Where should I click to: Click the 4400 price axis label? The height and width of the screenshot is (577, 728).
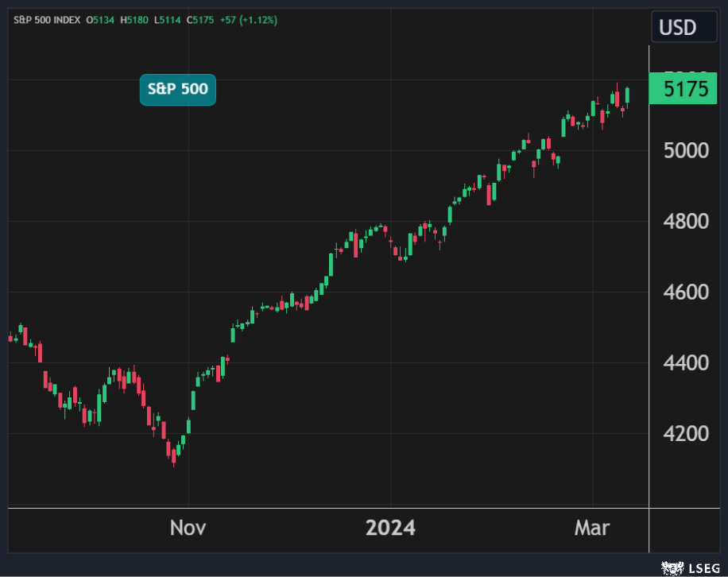(685, 363)
